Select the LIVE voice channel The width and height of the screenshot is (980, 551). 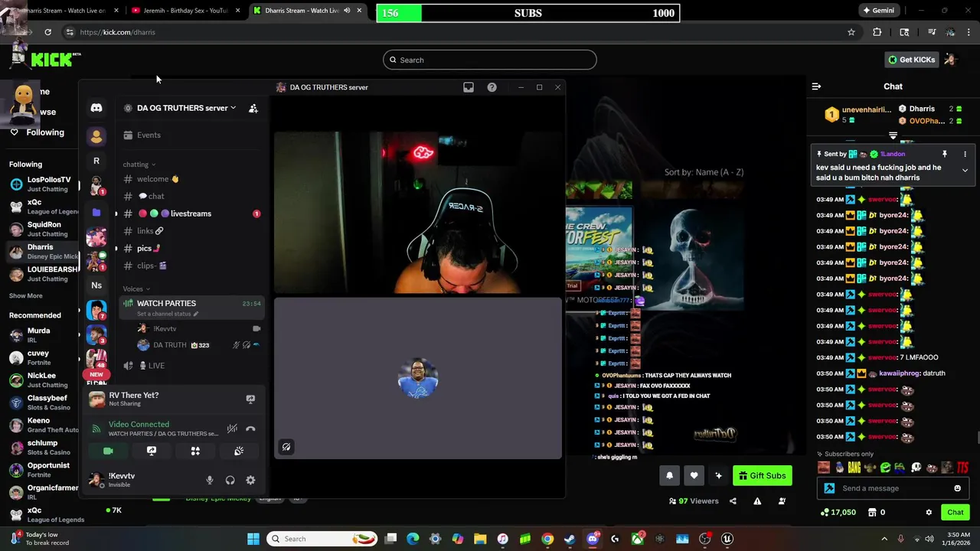(191, 366)
